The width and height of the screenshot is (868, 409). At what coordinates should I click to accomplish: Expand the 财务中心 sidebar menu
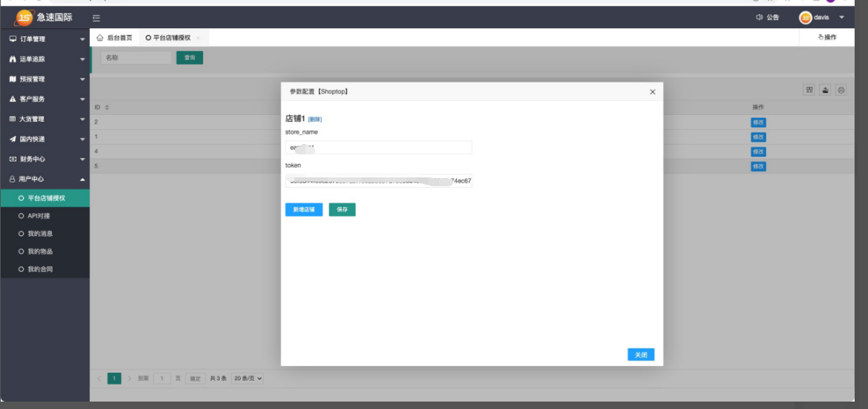(45, 159)
